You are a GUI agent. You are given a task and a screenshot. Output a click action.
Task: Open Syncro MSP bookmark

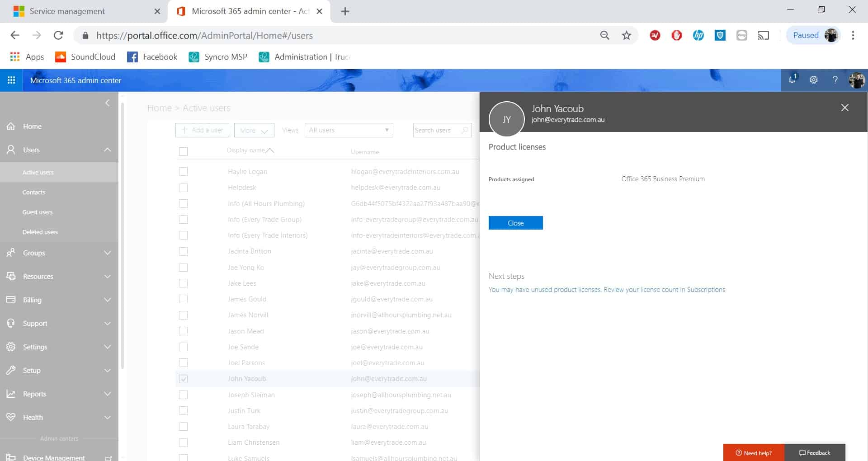218,57
